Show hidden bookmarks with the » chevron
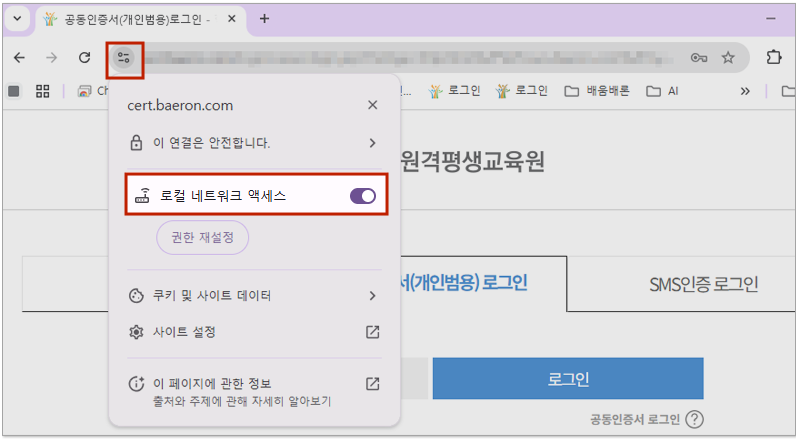This screenshot has height=439, width=800. 745,91
